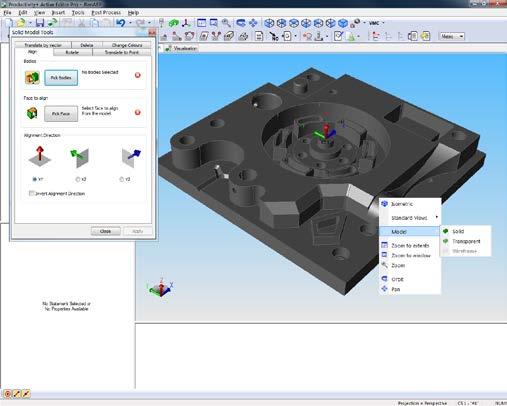507x406 pixels.
Task: Switch to the Delete tab in the dialog
Action: tap(87, 45)
